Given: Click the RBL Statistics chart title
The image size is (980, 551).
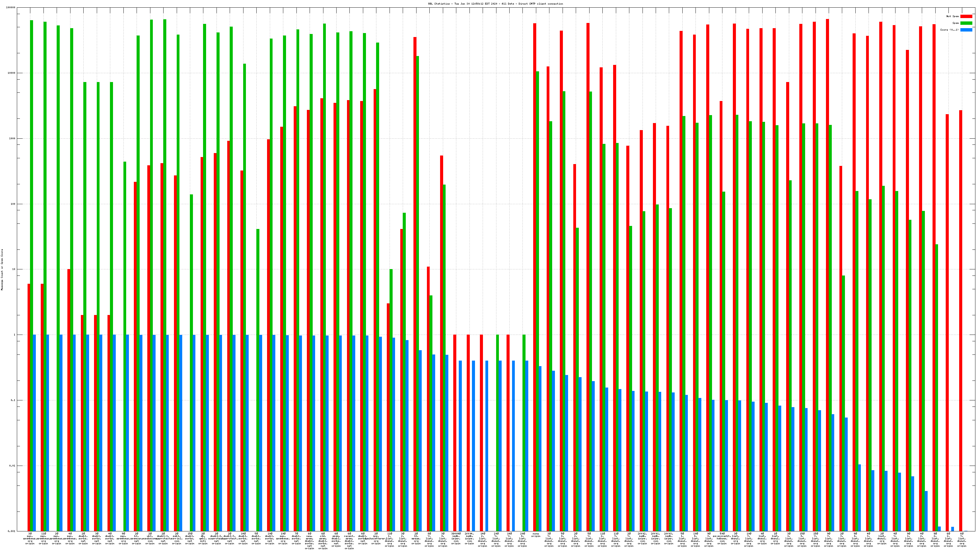Looking at the screenshot, I should pos(495,4).
